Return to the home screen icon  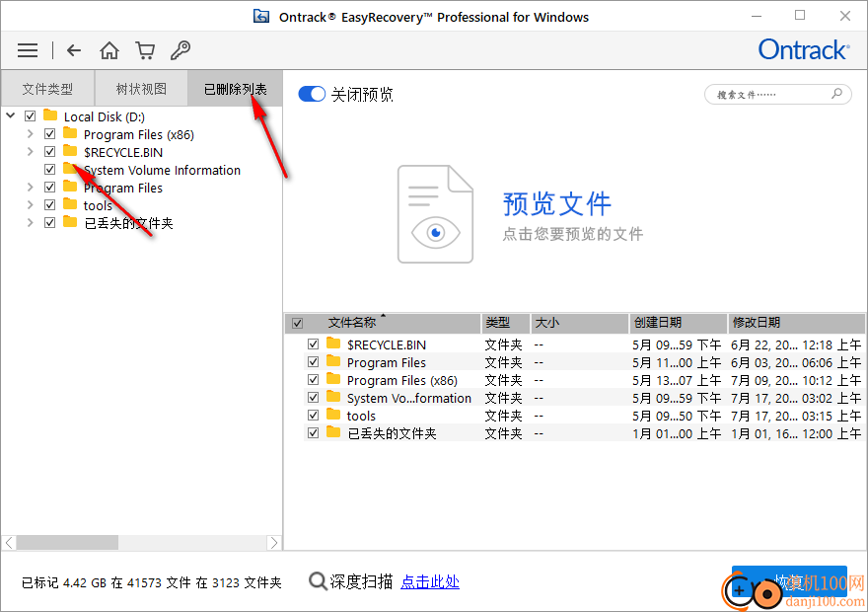(109, 50)
